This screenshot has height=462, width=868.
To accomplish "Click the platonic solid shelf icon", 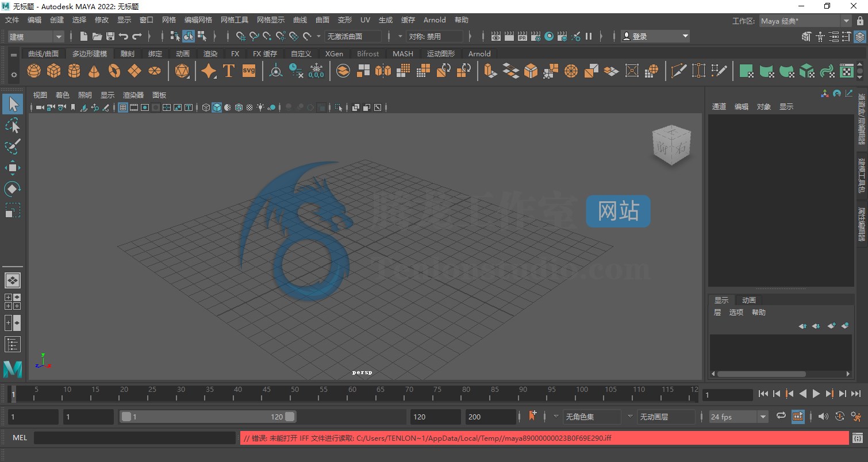I will tap(182, 71).
